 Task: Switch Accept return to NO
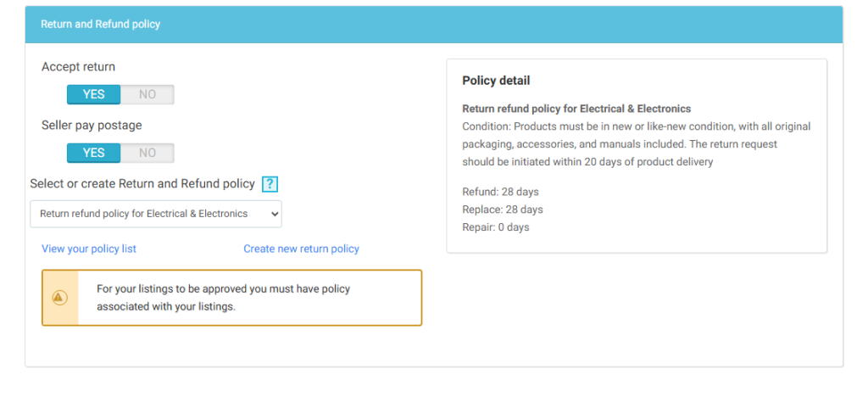pos(147,94)
